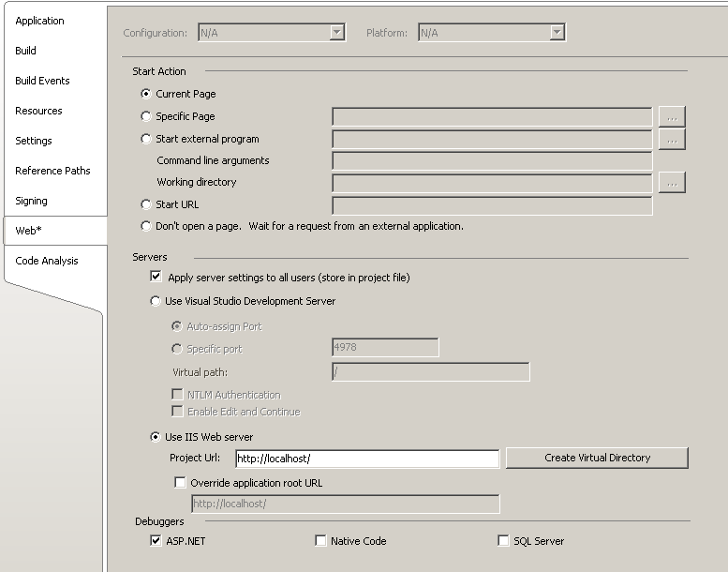
Task: Click the Virtual path label
Action: (201, 372)
